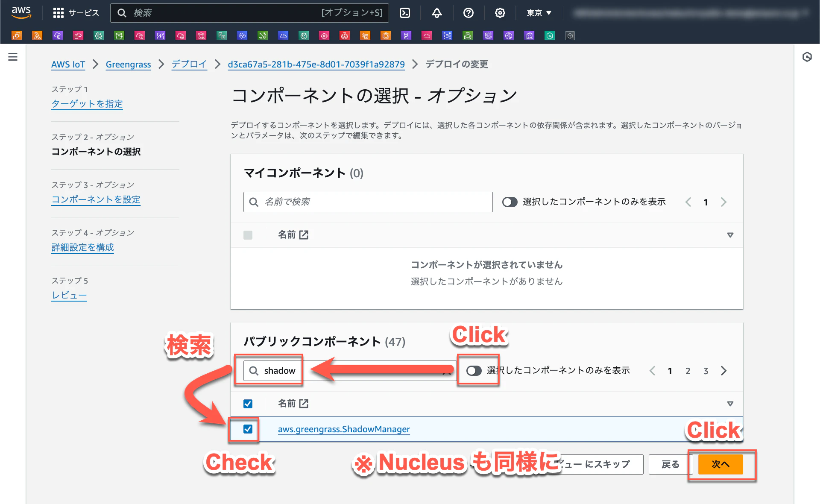
Task: Open the green S3 bucket favorite
Action: coord(119,35)
